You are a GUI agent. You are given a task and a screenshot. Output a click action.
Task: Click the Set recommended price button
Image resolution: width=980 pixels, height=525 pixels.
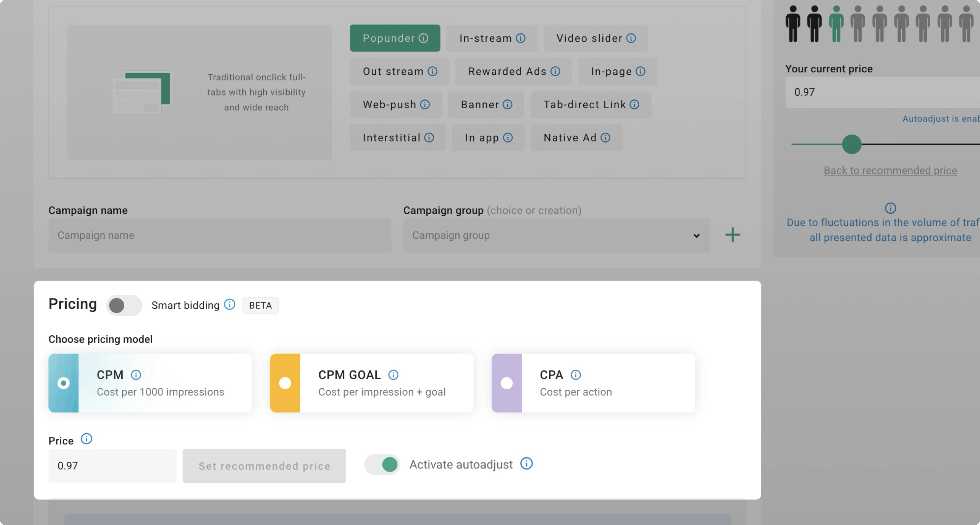(x=264, y=466)
